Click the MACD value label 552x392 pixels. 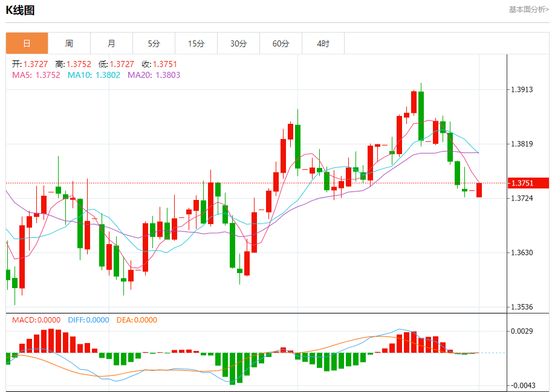(36, 320)
